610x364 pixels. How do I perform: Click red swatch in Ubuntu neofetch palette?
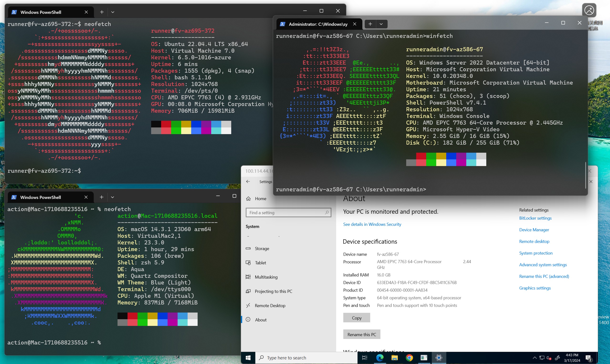[166, 124]
